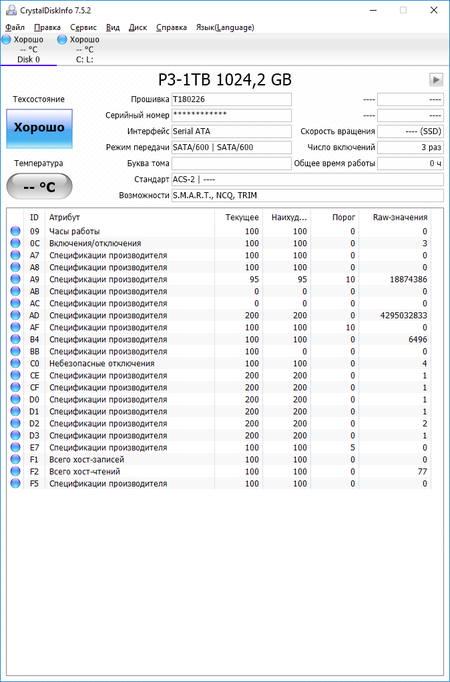Click the status orb for attribute CE
This screenshot has width=450, height=682.
tap(15, 375)
